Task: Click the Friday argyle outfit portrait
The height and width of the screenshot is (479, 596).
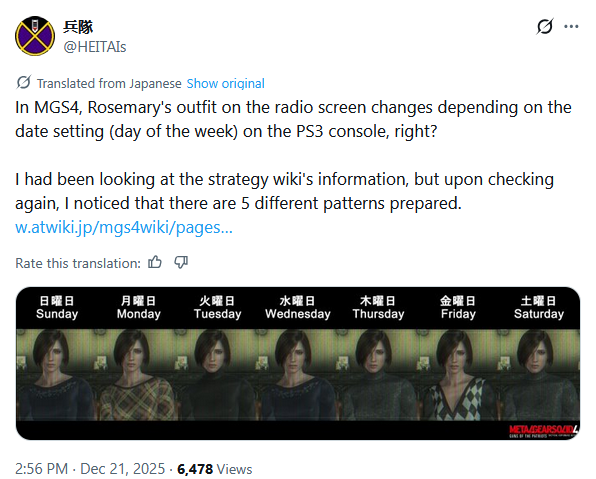Action: [x=458, y=375]
